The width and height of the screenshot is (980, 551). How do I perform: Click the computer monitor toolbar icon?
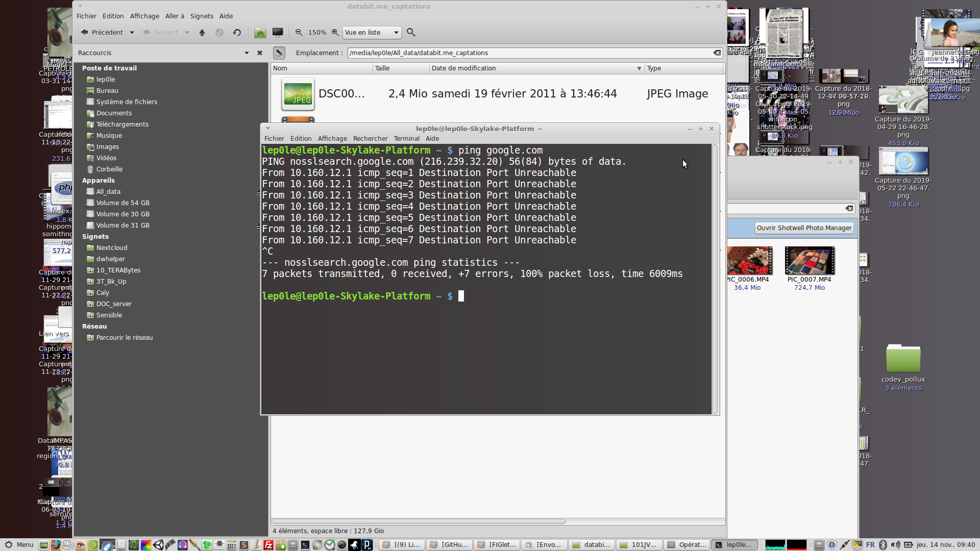coord(278,33)
